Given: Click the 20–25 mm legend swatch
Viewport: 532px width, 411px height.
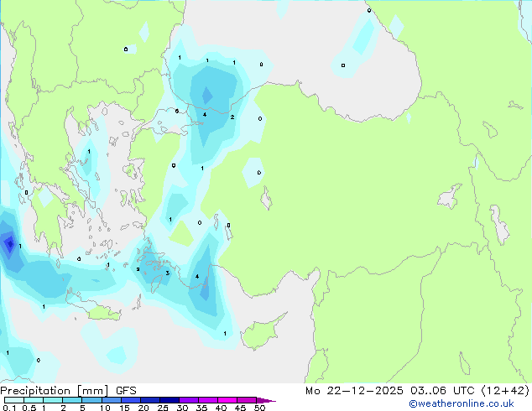Looking at the screenshot, I should tap(149, 400).
